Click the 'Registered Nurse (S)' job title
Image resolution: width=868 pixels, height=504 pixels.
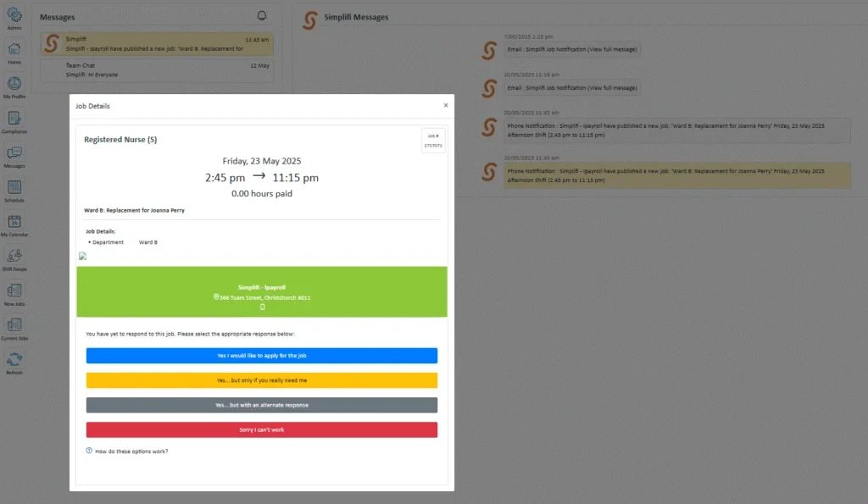point(120,140)
